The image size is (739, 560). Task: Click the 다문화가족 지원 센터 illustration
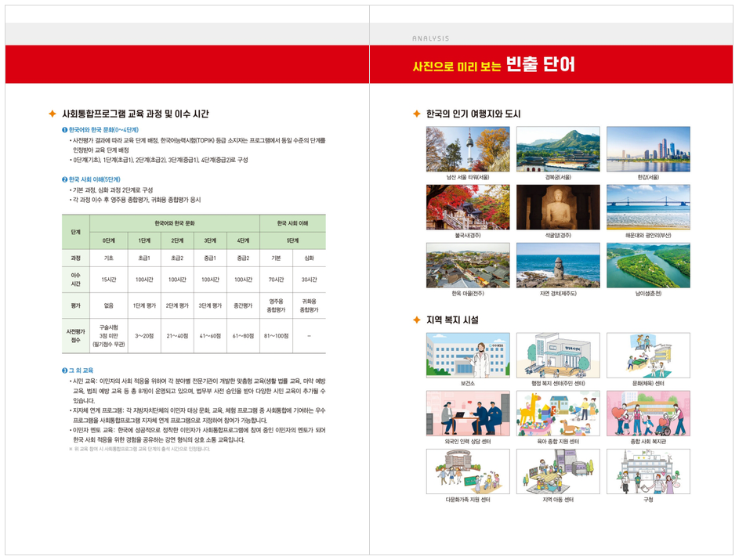tap(468, 471)
